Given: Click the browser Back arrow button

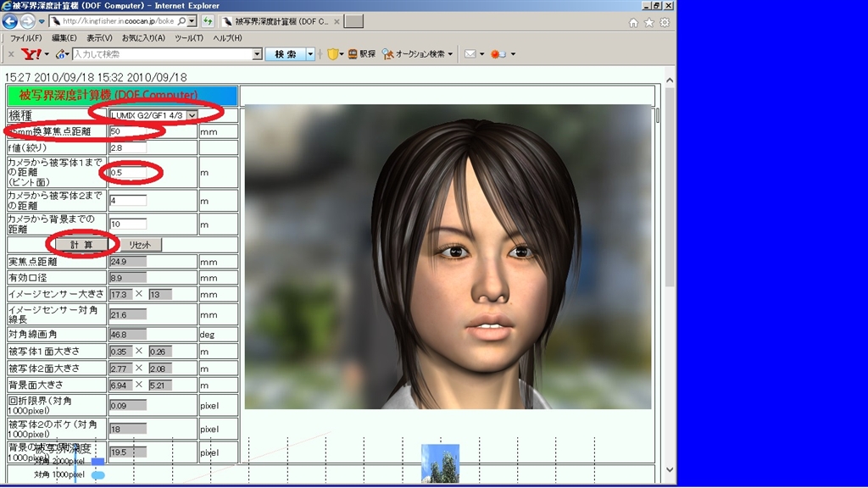Looking at the screenshot, I should click(10, 21).
